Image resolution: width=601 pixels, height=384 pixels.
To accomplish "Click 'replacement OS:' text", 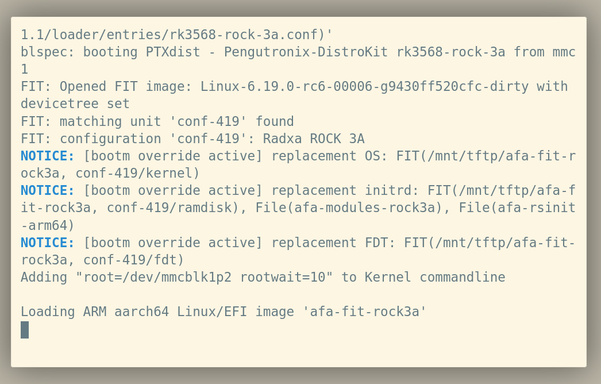I will click(329, 156).
